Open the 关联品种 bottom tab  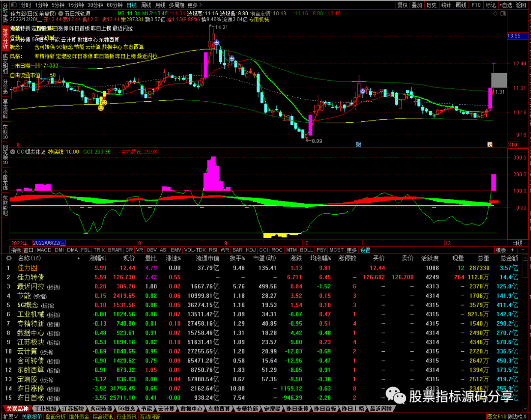point(17,409)
